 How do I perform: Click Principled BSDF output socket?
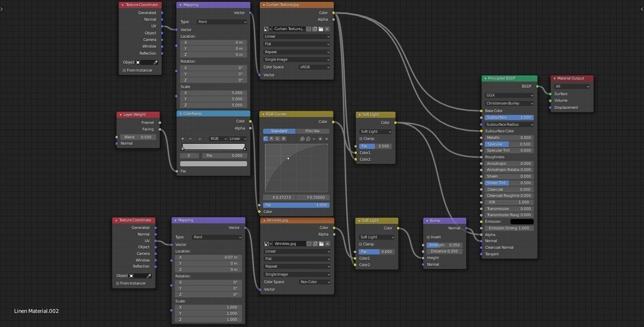click(x=537, y=86)
